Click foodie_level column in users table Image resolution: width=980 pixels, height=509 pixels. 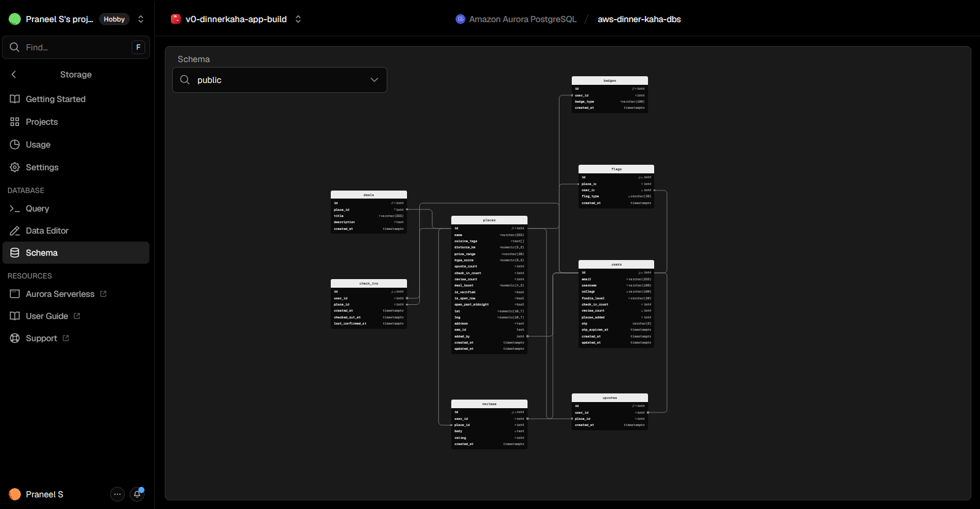617,298
